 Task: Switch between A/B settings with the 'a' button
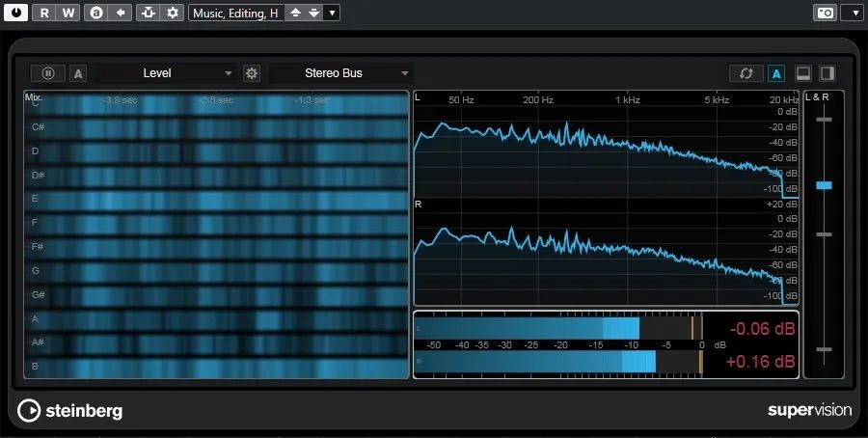tap(96, 13)
